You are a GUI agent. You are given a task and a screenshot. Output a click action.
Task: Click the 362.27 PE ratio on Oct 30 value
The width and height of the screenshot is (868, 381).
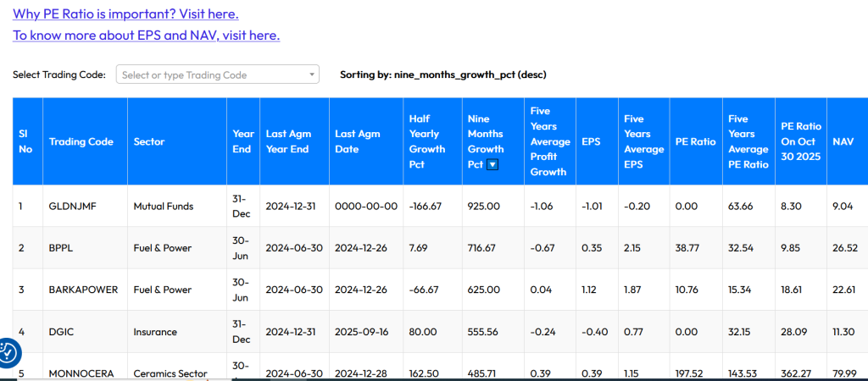click(x=796, y=373)
